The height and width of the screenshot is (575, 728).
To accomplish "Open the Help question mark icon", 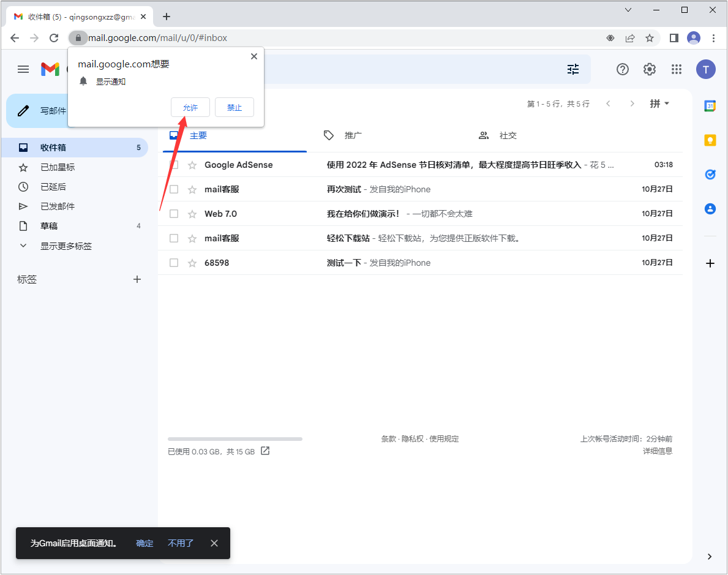I will click(x=623, y=69).
